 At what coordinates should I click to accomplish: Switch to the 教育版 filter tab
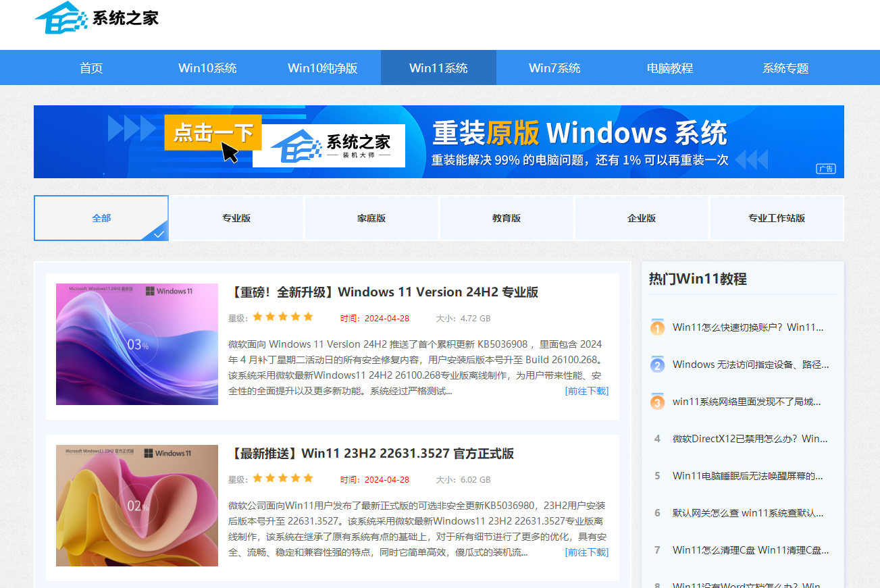click(x=507, y=218)
